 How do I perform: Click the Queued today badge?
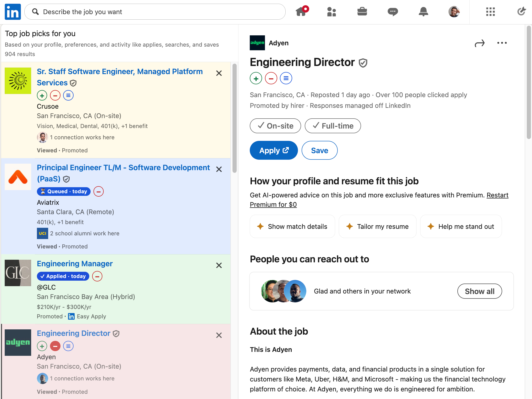pos(64,192)
